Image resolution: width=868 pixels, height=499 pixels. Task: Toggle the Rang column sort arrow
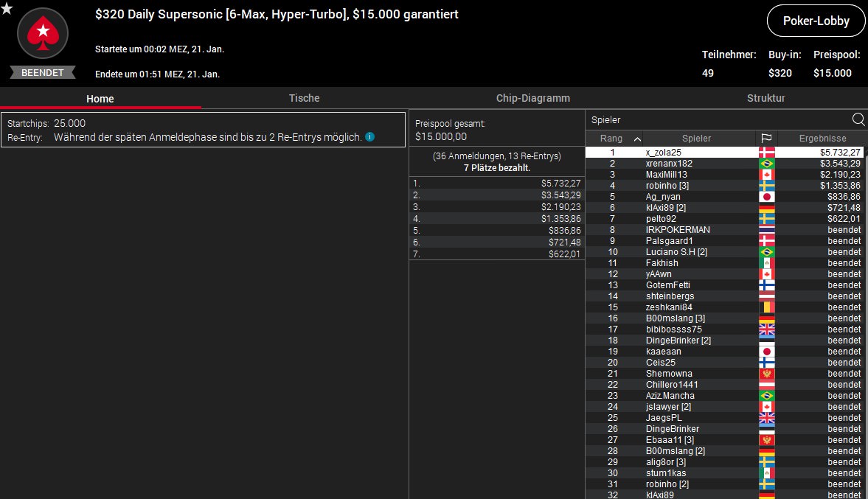pyautogui.click(x=637, y=139)
